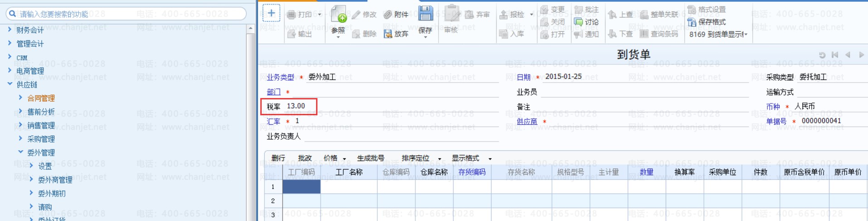Collapse the 委外管理 tree node
The height and width of the screenshot is (221, 868).
tap(20, 152)
